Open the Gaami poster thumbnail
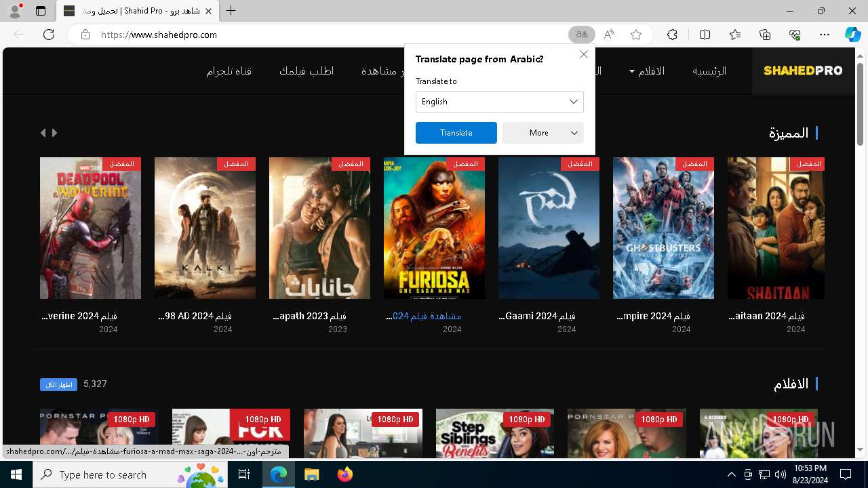This screenshot has height=488, width=868. pyautogui.click(x=549, y=228)
